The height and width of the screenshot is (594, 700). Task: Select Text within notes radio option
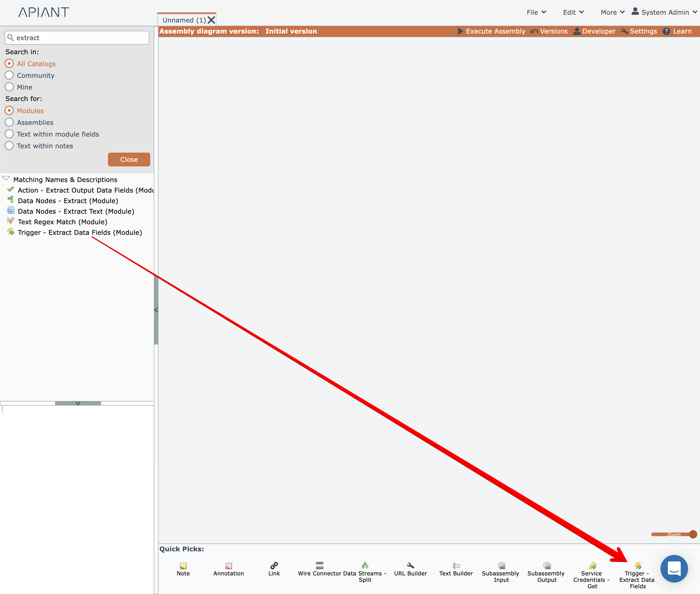9,146
